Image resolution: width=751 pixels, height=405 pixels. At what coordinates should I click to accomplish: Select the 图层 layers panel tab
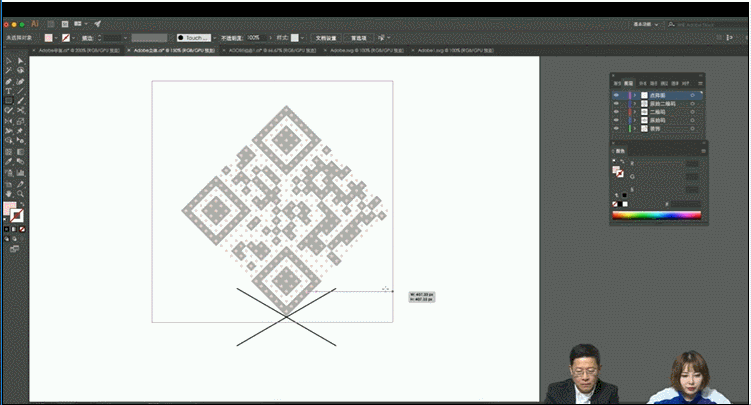(628, 83)
